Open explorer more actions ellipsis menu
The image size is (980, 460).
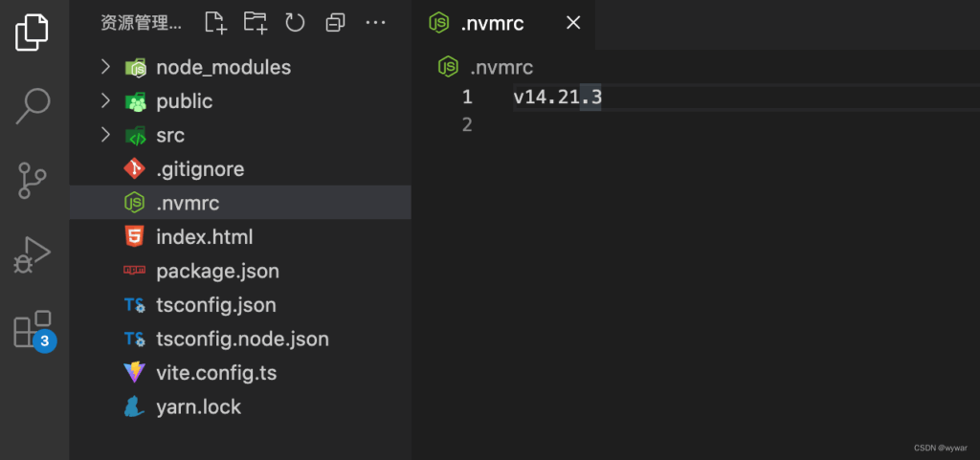pyautogui.click(x=375, y=23)
